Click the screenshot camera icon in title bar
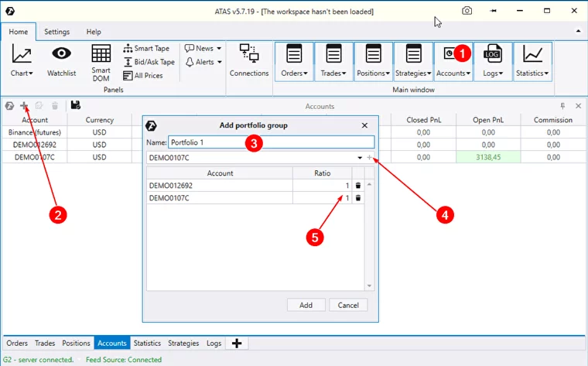The height and width of the screenshot is (366, 588). tap(467, 11)
